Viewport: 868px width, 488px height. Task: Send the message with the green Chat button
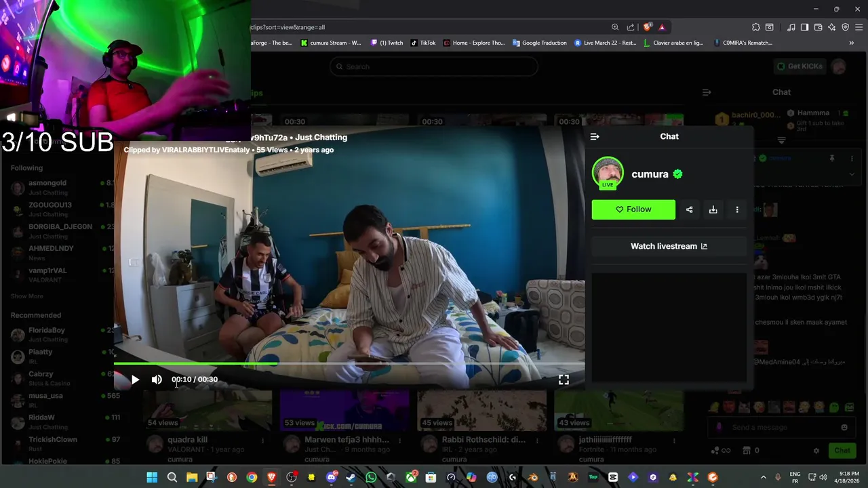click(x=842, y=451)
